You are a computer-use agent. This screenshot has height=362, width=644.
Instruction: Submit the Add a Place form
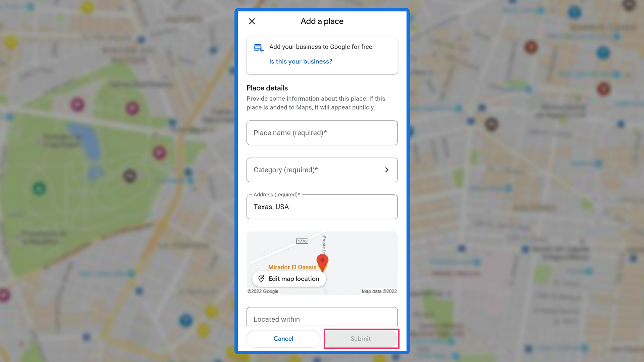point(361,339)
